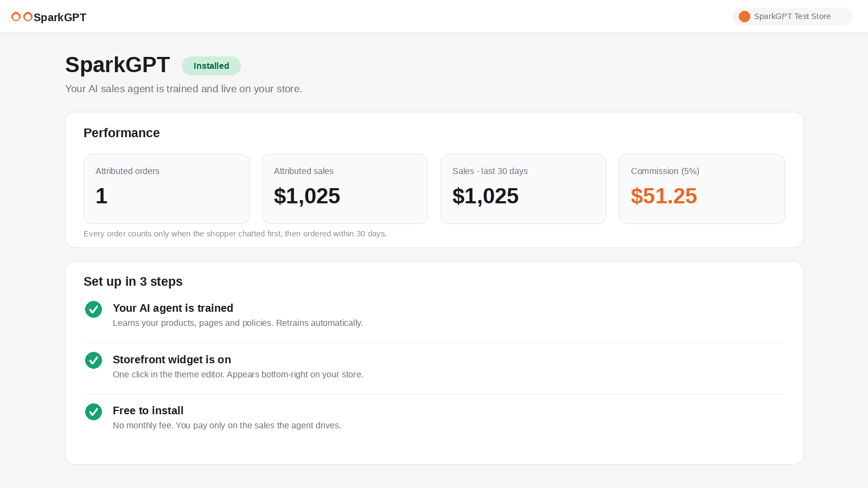Select the Attributed sales card
This screenshot has height=488, width=868.
point(345,189)
